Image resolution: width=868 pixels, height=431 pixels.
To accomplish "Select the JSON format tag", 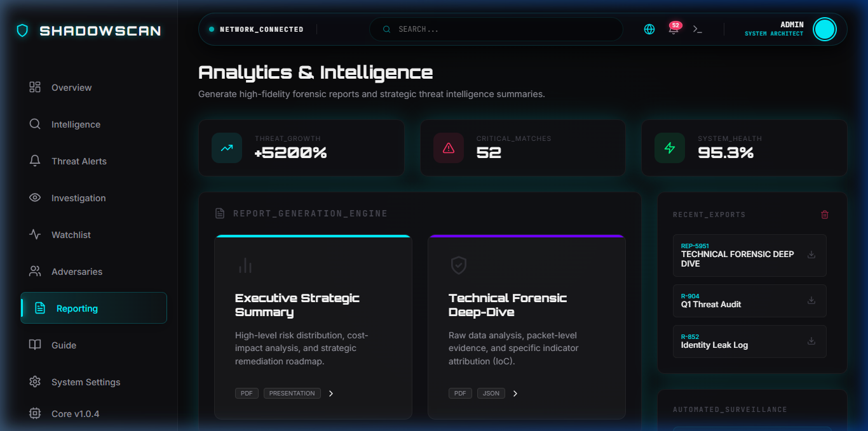I will pos(491,394).
